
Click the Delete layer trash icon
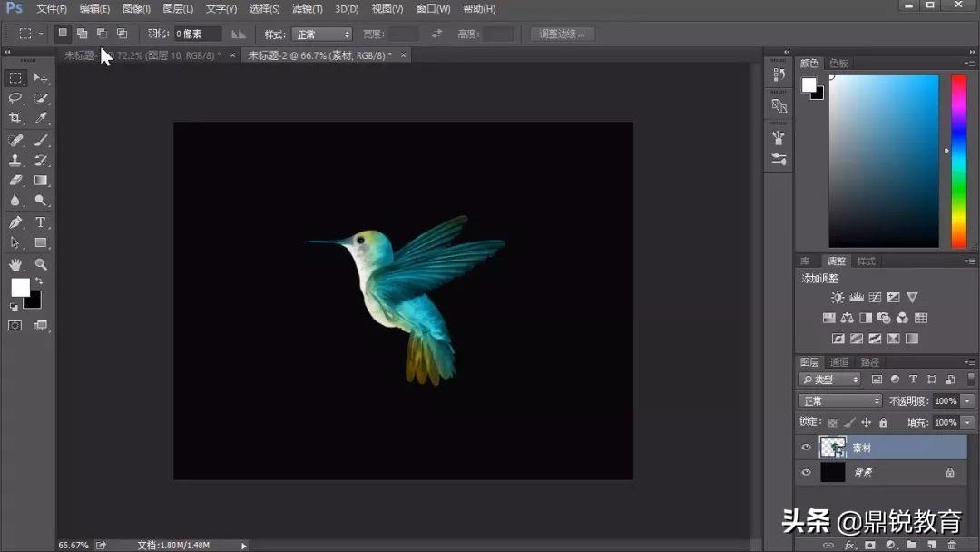(x=952, y=545)
